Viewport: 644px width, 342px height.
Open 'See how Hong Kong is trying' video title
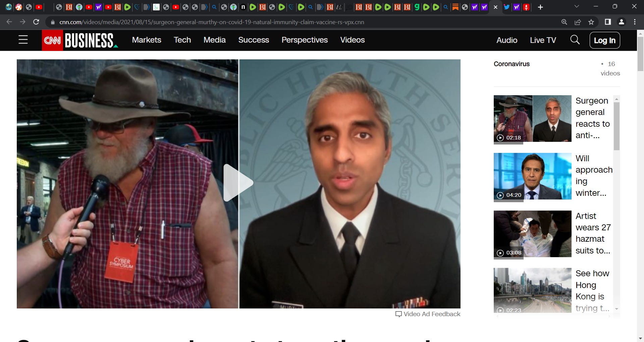point(592,291)
